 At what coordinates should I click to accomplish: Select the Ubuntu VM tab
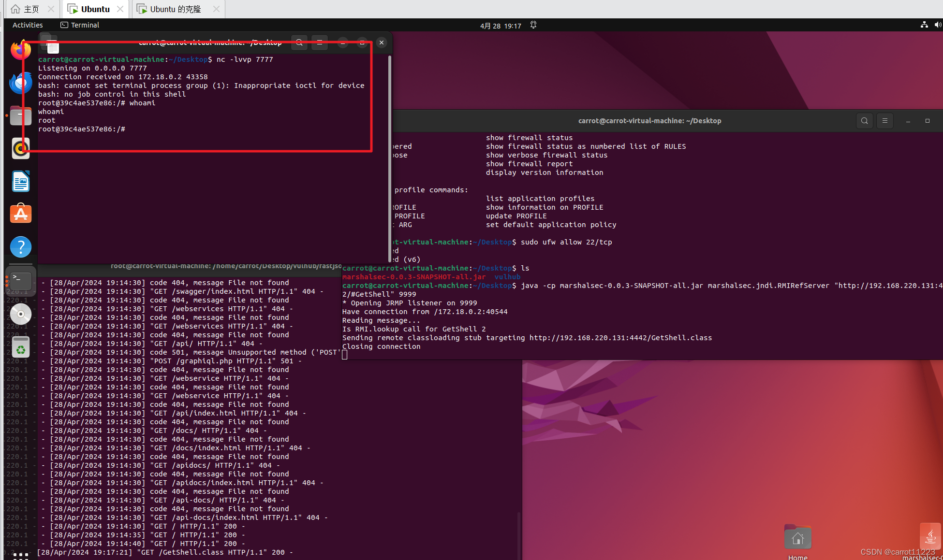[x=95, y=9]
